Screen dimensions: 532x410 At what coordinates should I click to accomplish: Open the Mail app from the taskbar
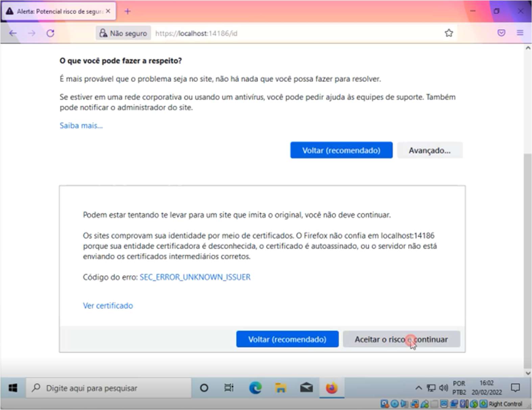[306, 388]
